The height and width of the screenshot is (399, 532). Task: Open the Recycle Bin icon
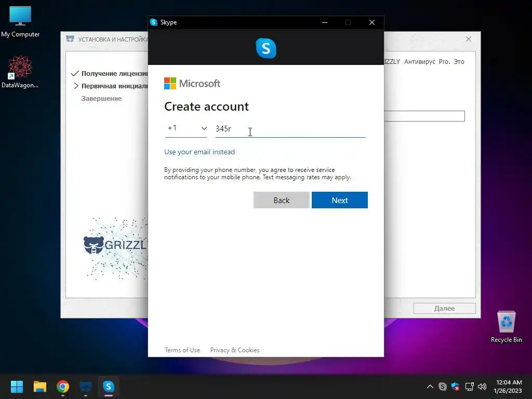(x=506, y=327)
